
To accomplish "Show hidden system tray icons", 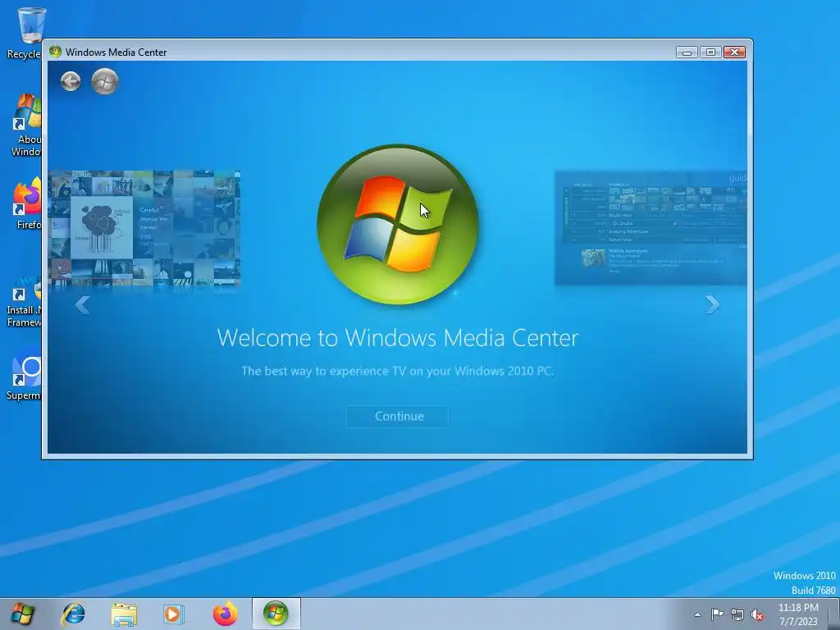I will tap(697, 614).
